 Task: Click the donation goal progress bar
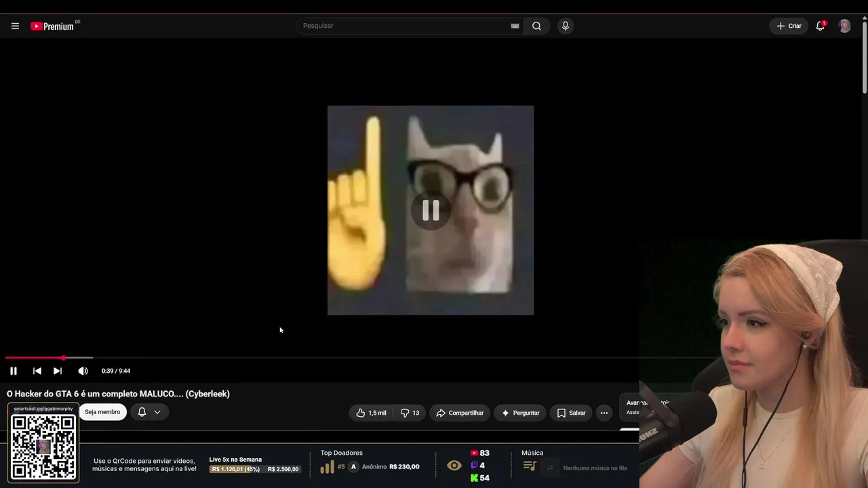255,469
